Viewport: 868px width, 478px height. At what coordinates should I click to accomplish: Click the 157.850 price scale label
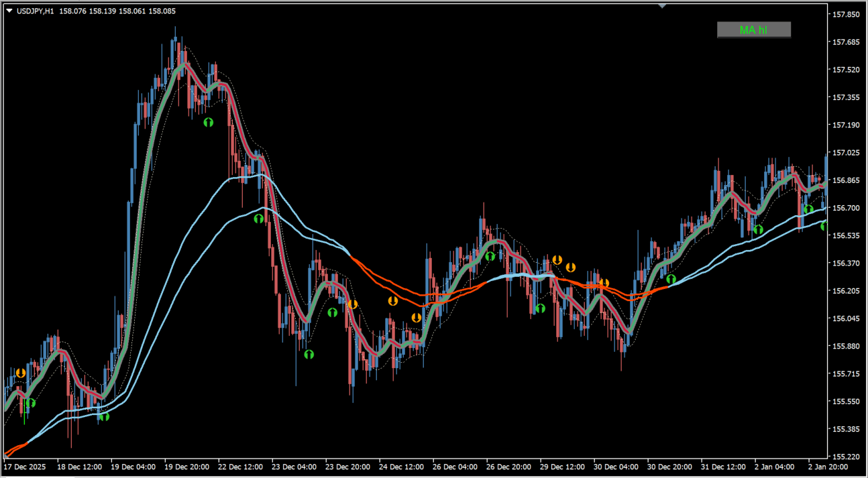click(845, 14)
